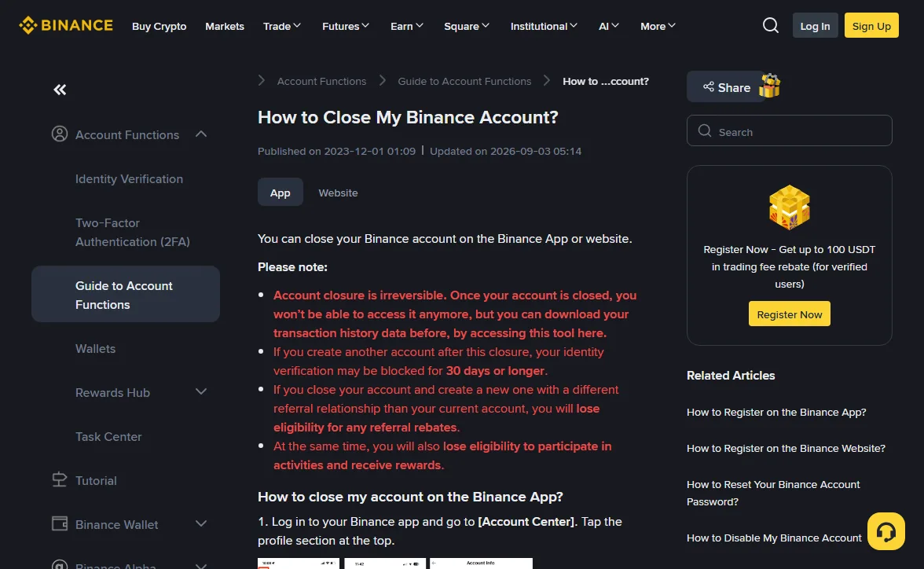Collapse the sidebar with double-arrow icon
Image resolution: width=924 pixels, height=569 pixels.
pos(60,90)
